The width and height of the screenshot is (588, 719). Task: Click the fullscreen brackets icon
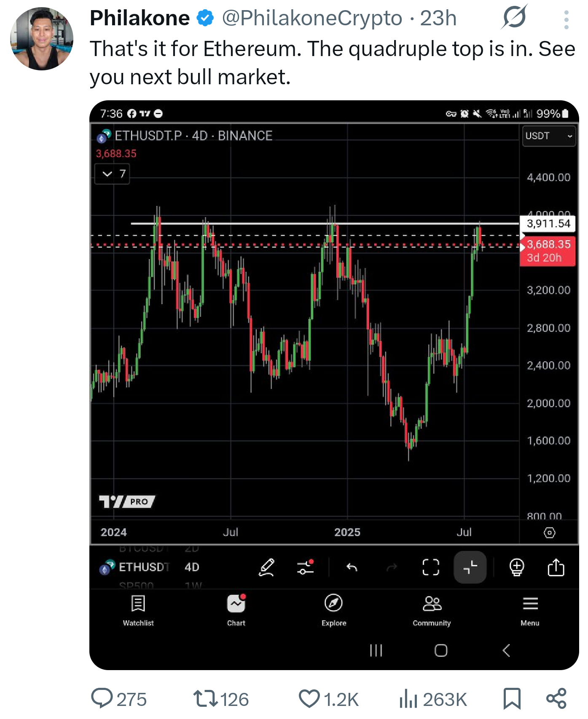pyautogui.click(x=430, y=567)
